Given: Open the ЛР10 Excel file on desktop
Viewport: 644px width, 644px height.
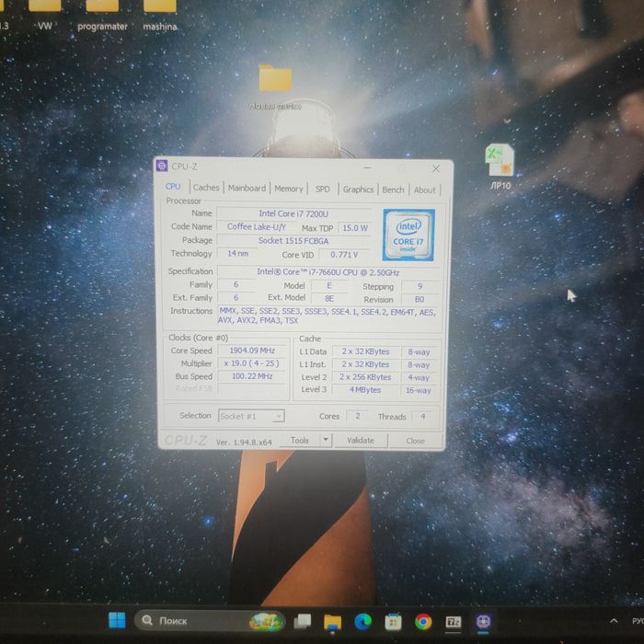Looking at the screenshot, I should pos(500,167).
